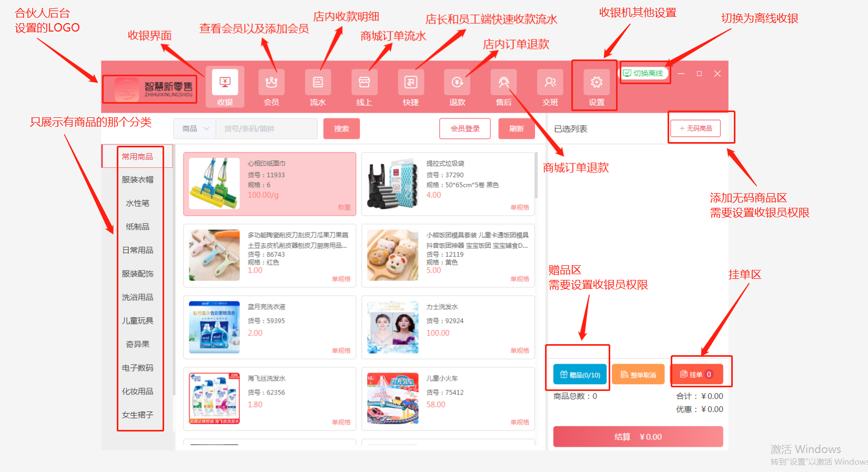868x472 pixels.
Task: Click the 搜索 search button
Action: (341, 128)
